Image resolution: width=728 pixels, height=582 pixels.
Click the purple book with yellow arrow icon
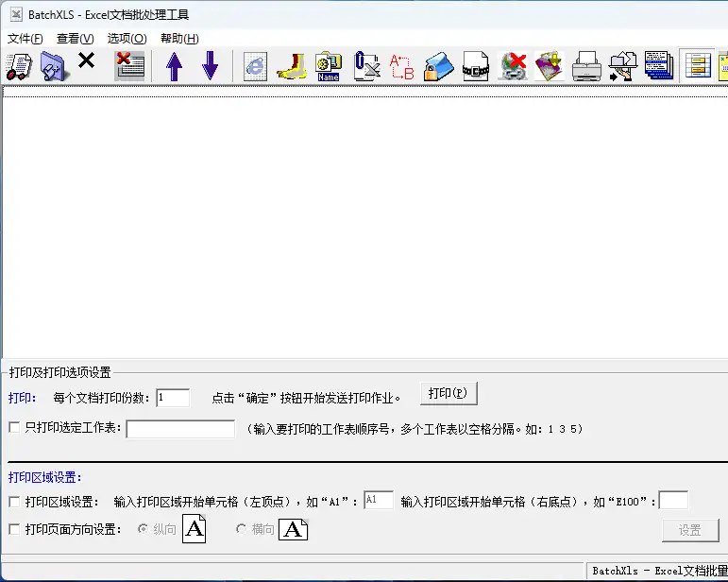pos(549,66)
